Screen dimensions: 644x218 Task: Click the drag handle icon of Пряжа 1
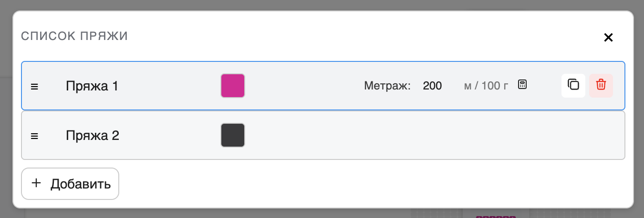(x=34, y=87)
